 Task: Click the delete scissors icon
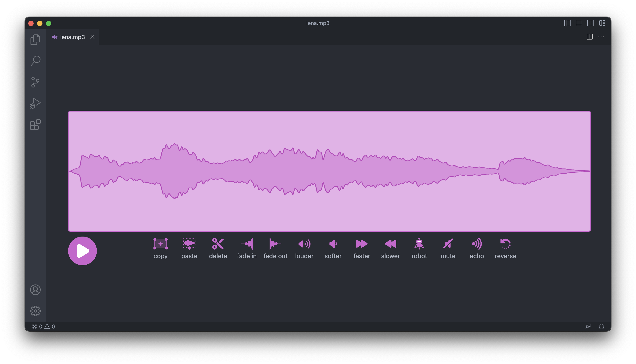pyautogui.click(x=218, y=244)
